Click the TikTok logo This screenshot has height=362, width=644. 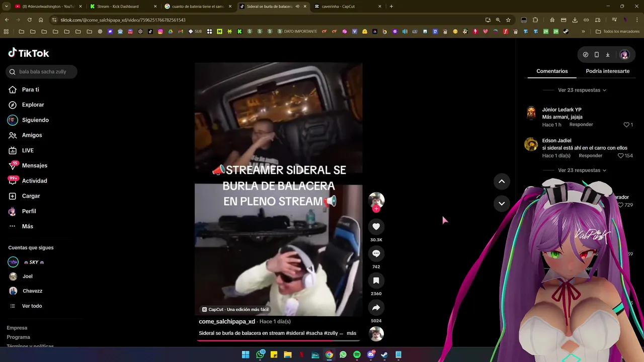coord(29,53)
